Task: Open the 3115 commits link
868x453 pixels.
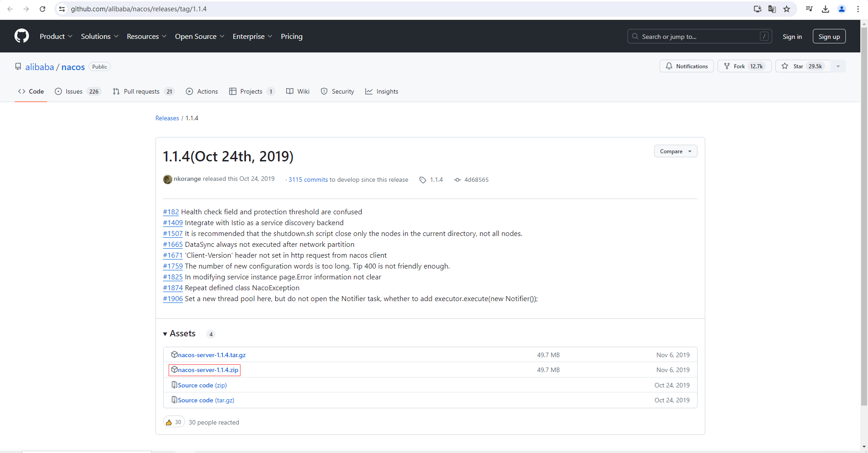Action: pos(308,179)
